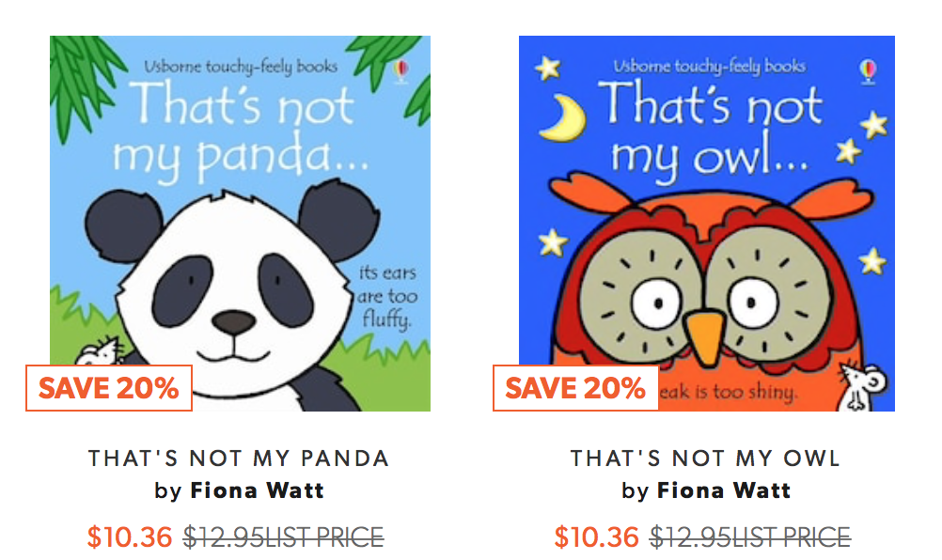Image resolution: width=942 pixels, height=560 pixels.
Task: Click the white mouse on owl cover
Action: tap(860, 385)
